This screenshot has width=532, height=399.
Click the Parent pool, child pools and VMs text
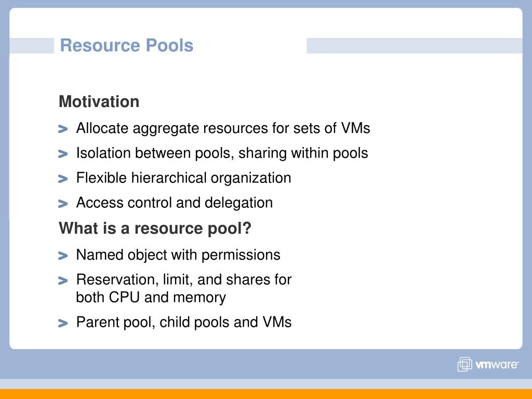tap(184, 322)
